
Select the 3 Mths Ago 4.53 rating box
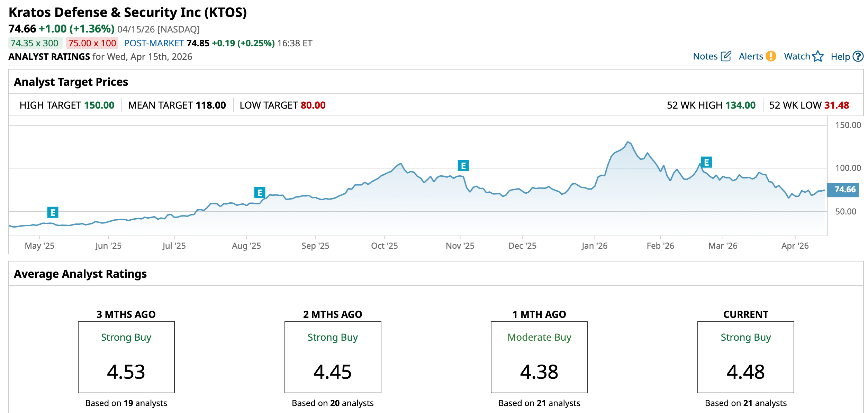(x=126, y=357)
